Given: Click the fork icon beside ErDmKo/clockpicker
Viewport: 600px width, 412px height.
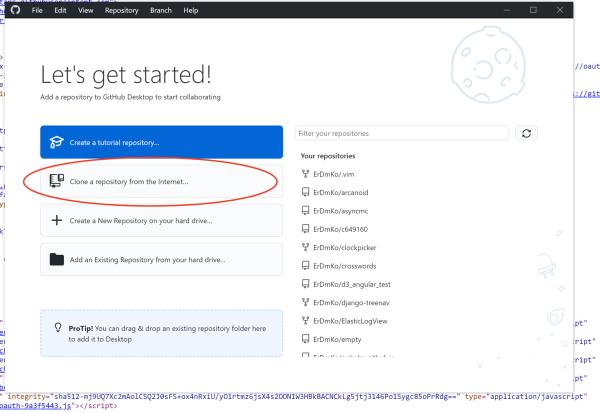Looking at the screenshot, I should tap(305, 247).
